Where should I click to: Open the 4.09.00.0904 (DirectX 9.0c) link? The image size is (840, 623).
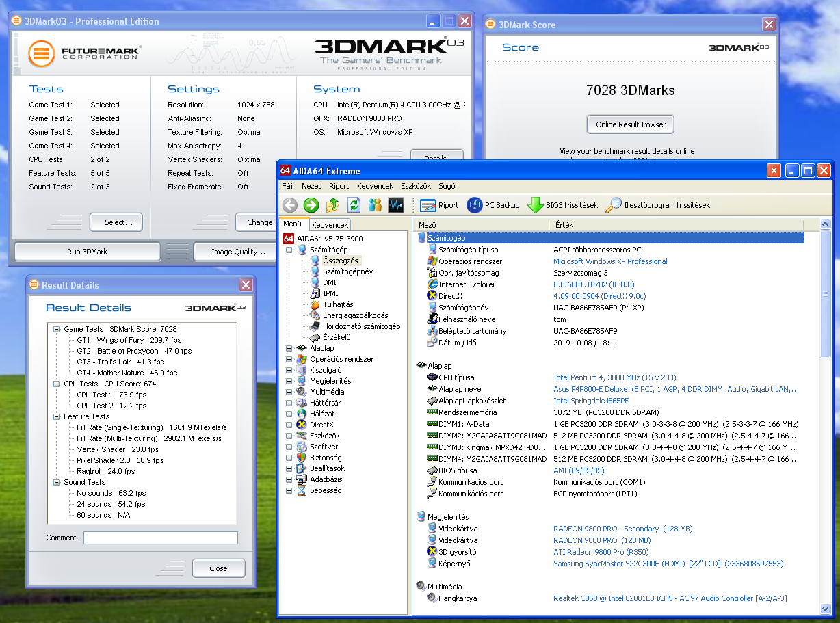point(599,296)
